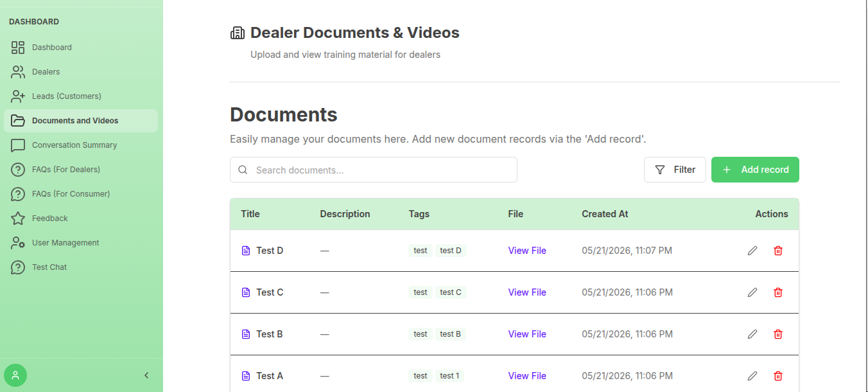
Task: Open View File link for Test B
Action: pos(527,334)
